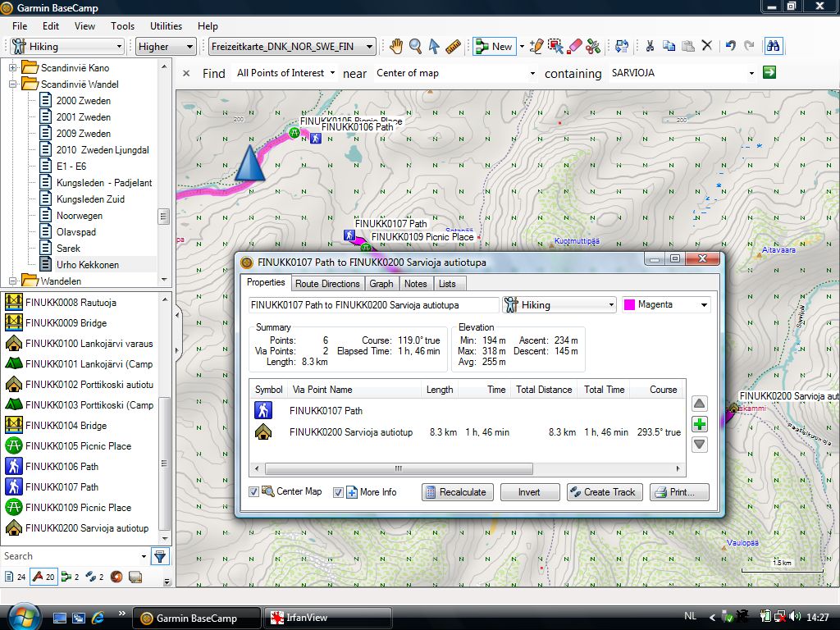Screen dimensions: 840x630
Task: Pick the Measure ruler tool
Action: click(454, 47)
